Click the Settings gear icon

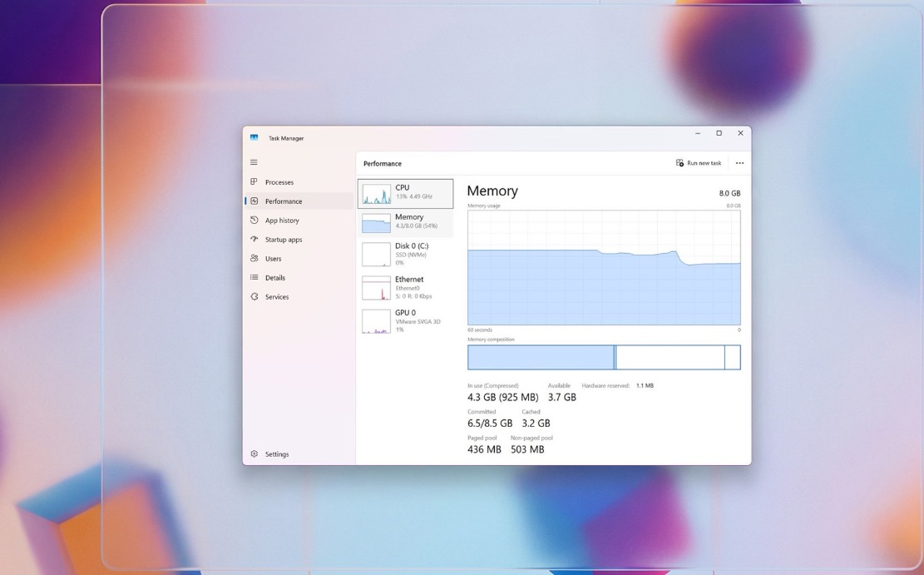254,454
